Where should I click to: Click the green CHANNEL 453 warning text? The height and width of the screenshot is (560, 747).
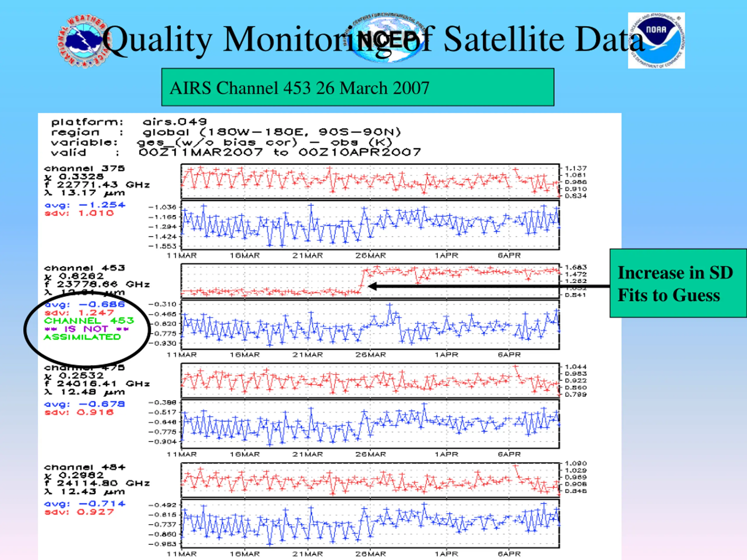tap(89, 321)
